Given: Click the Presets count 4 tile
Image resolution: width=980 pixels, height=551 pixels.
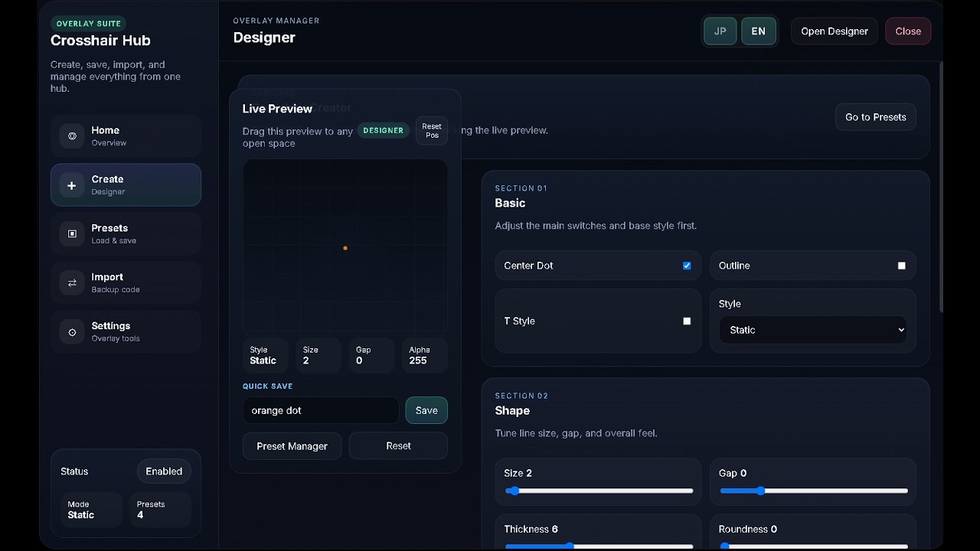Looking at the screenshot, I should click(160, 510).
